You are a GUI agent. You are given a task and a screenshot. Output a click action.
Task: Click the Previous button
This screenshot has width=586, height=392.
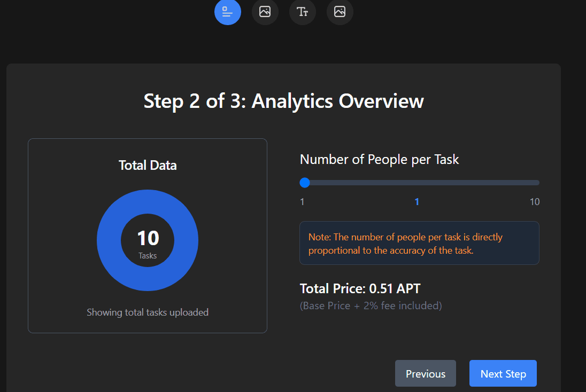click(x=425, y=373)
